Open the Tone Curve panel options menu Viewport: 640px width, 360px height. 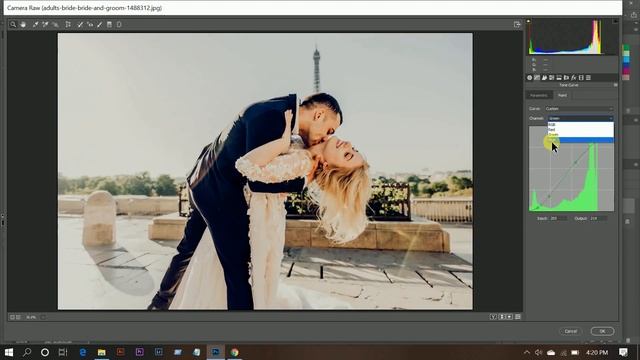point(615,85)
